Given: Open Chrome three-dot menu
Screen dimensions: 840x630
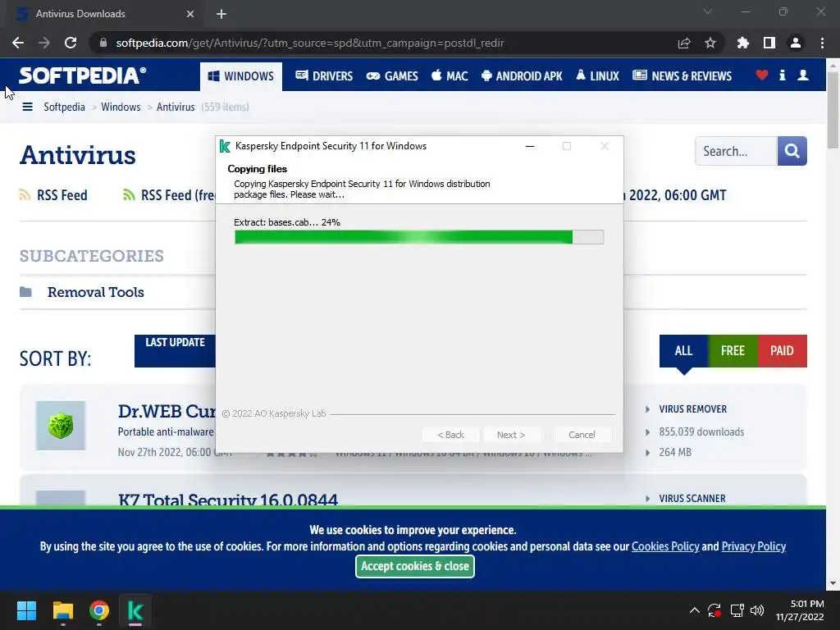Looking at the screenshot, I should [822, 43].
